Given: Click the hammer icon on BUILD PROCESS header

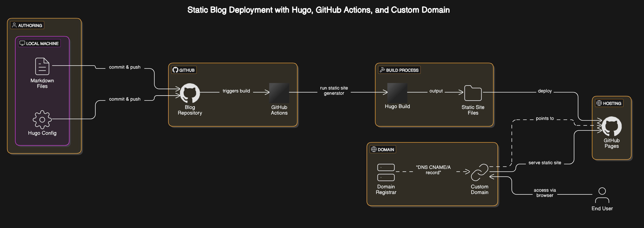Looking at the screenshot, I should 382,70.
